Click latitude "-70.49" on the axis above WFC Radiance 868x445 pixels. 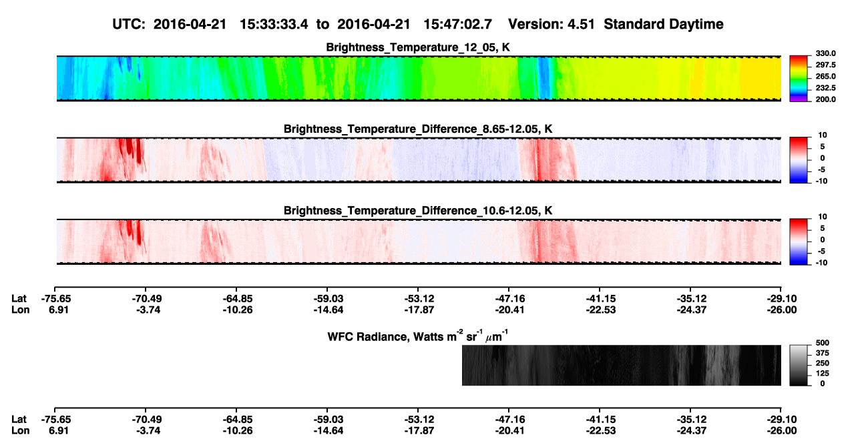point(146,299)
